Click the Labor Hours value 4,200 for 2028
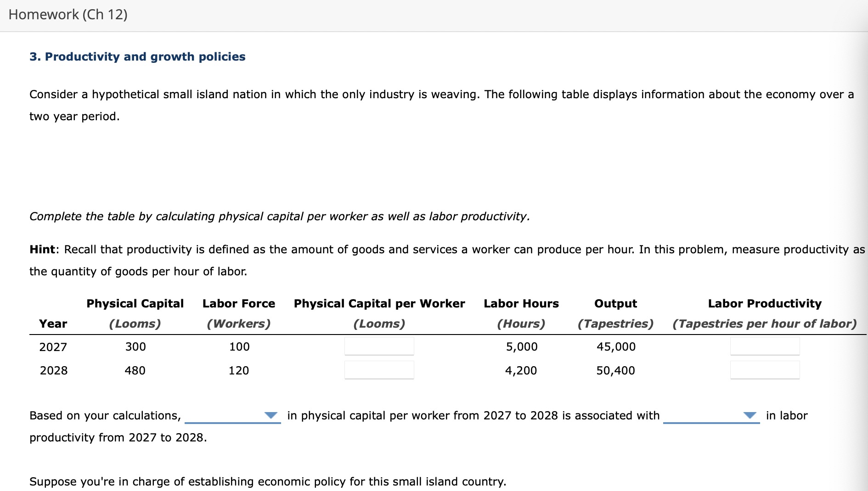The image size is (868, 491). (521, 370)
